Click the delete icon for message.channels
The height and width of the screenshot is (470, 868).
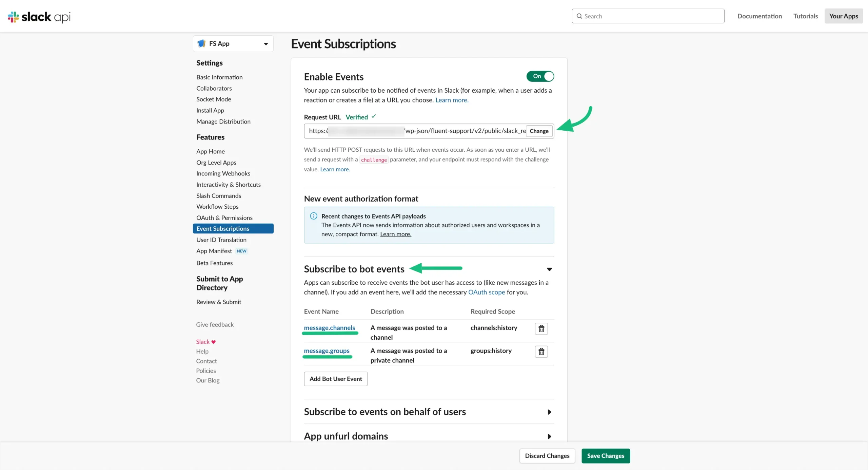tap(541, 329)
